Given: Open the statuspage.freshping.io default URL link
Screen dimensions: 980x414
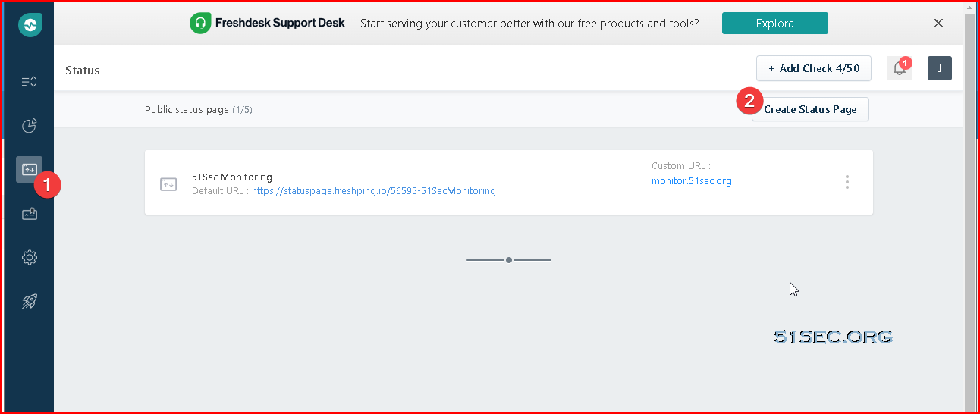Looking at the screenshot, I should (374, 191).
